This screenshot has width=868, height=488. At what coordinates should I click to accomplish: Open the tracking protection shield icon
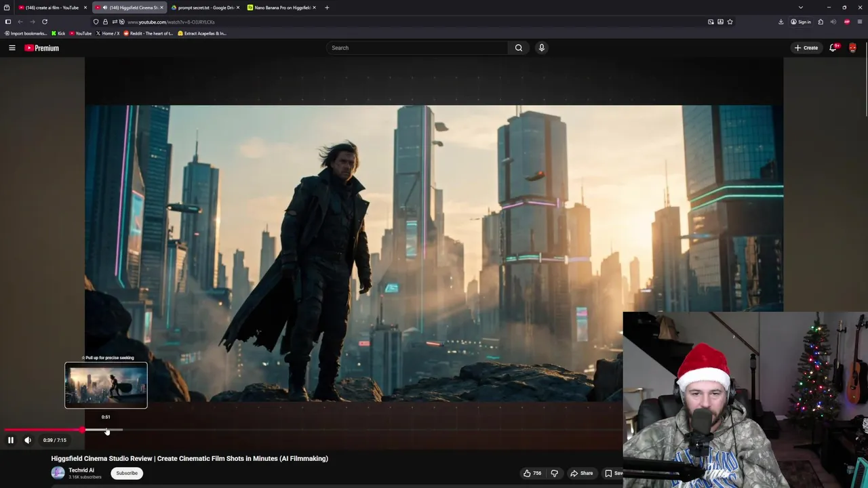(96, 22)
